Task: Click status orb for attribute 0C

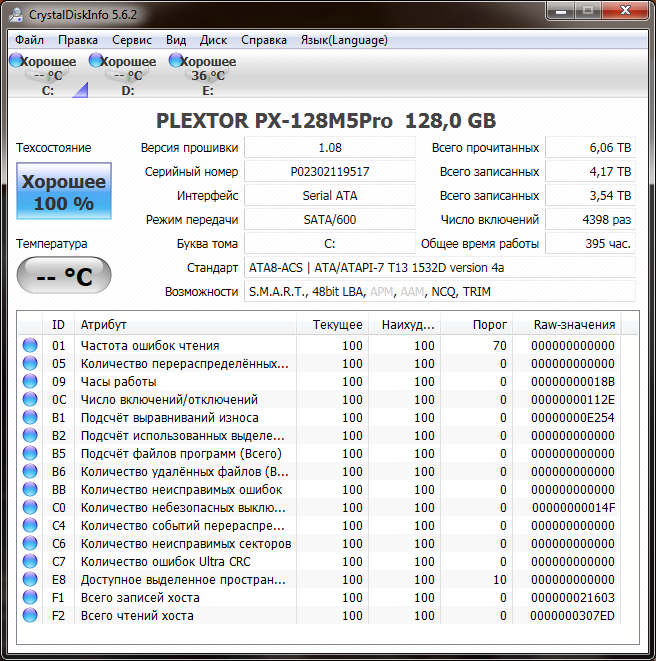Action: click(x=30, y=399)
